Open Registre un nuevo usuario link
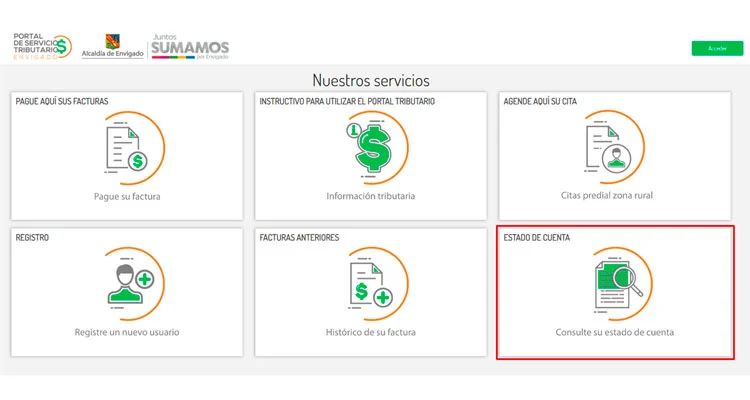 pos(127,332)
